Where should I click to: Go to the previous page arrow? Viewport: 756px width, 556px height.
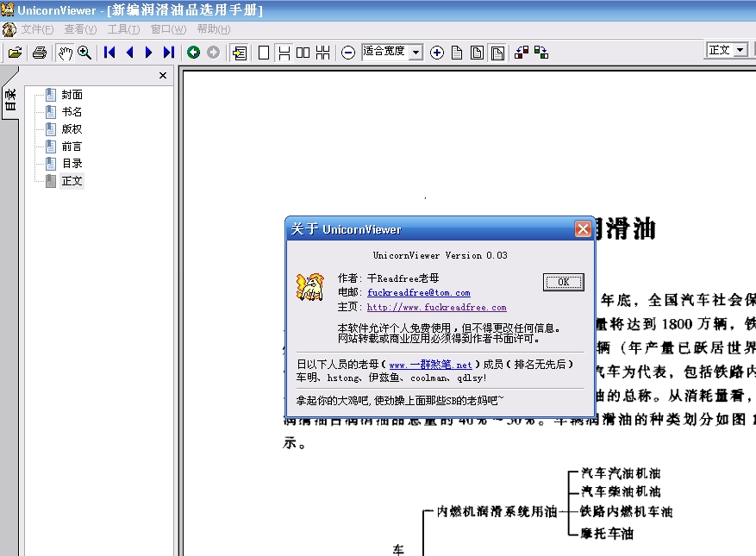click(x=129, y=52)
